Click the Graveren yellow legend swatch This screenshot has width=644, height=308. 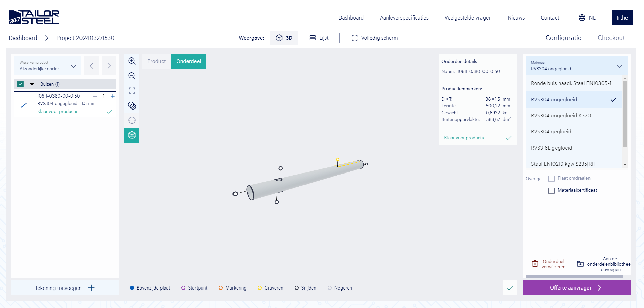260,288
